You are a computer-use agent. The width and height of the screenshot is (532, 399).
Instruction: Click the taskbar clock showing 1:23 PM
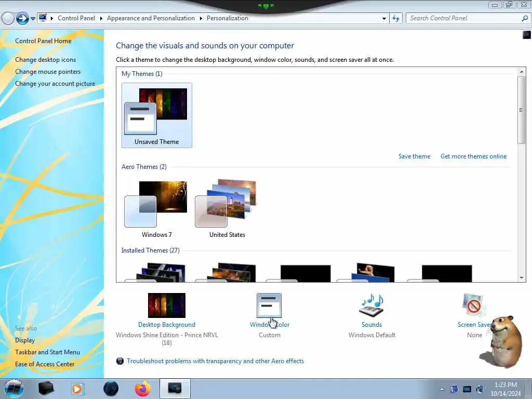point(506,389)
